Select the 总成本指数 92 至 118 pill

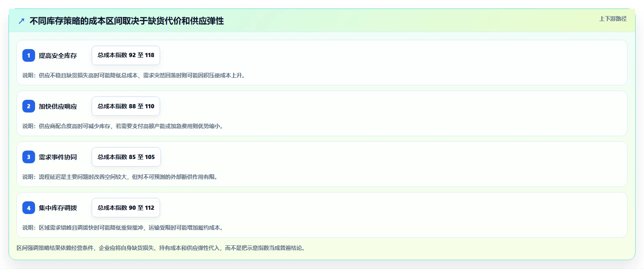click(x=126, y=55)
